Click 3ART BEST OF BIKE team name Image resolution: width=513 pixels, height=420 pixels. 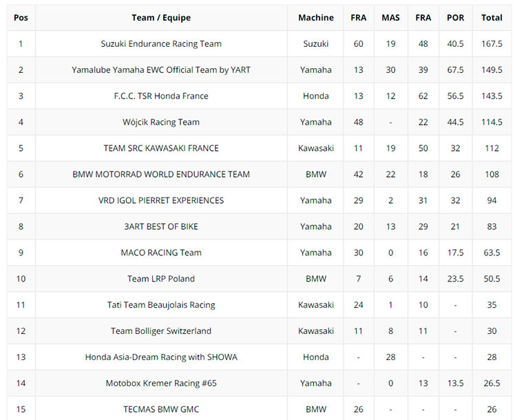coord(161,227)
